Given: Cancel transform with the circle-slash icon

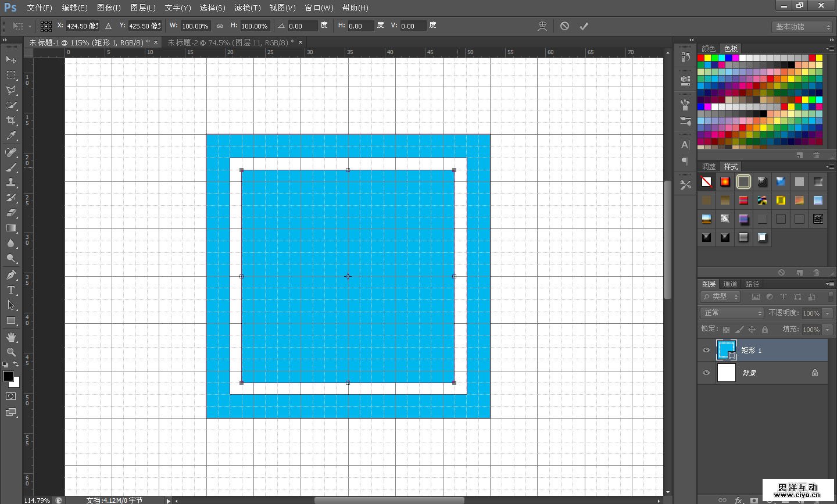Looking at the screenshot, I should point(564,26).
